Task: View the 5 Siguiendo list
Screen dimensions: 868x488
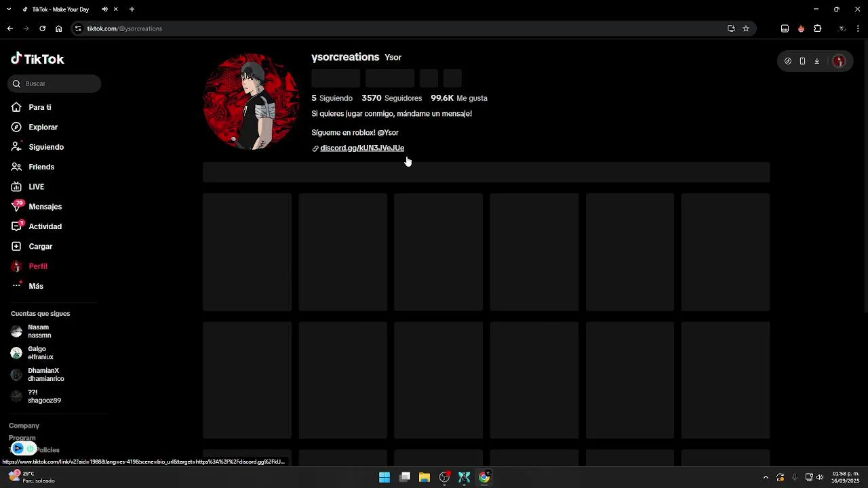Action: point(332,98)
